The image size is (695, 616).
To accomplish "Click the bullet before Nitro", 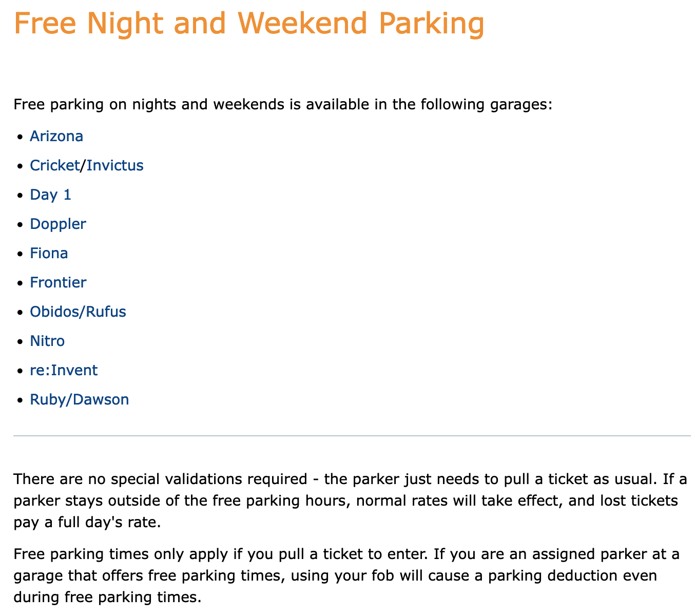I will tap(20, 342).
